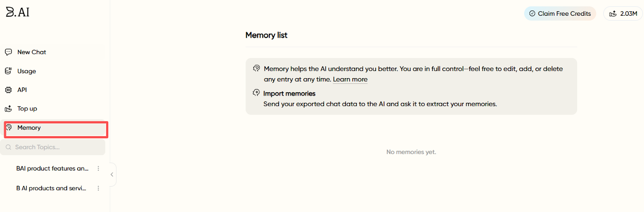Click the Usage icon in sidebar
The height and width of the screenshot is (212, 644).
coord(8,71)
